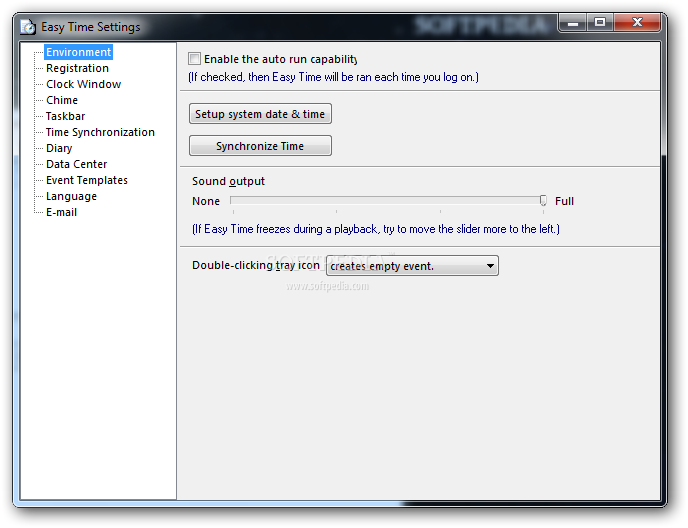Maximize the Easy Time Settings window

[x=600, y=23]
